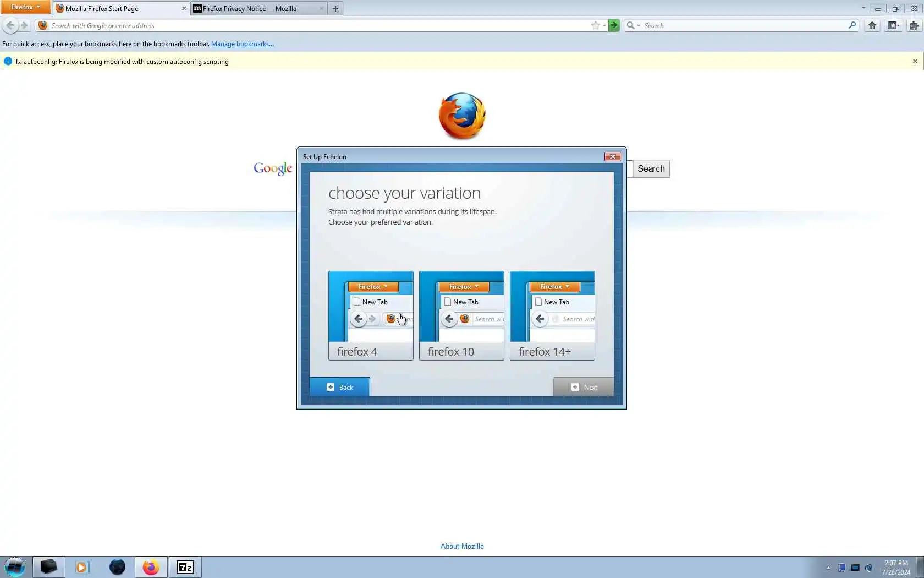Viewport: 924px width, 578px height.
Task: Show hidden system tray icons
Action: click(x=828, y=568)
